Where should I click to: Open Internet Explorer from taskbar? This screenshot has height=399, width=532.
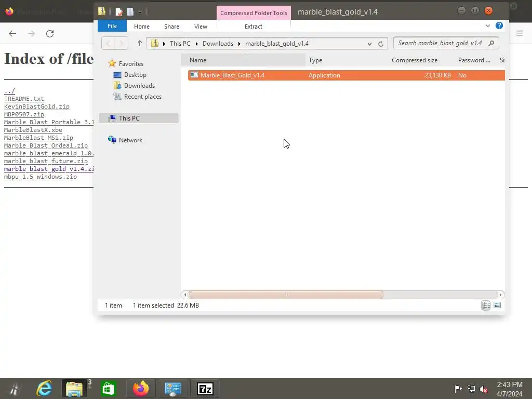point(44,389)
